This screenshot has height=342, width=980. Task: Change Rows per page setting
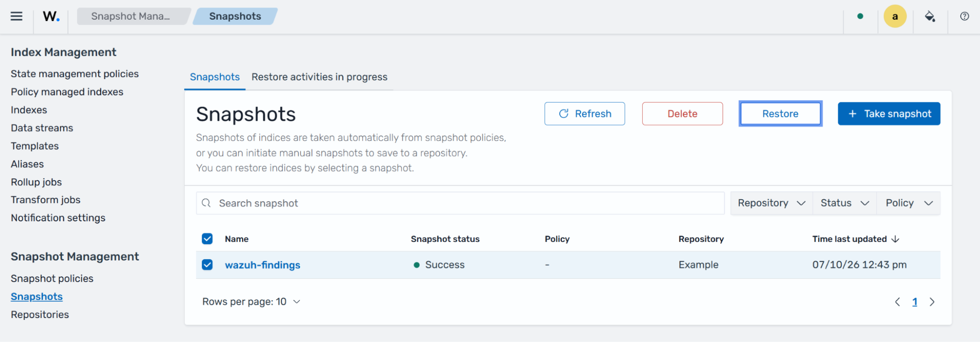251,302
